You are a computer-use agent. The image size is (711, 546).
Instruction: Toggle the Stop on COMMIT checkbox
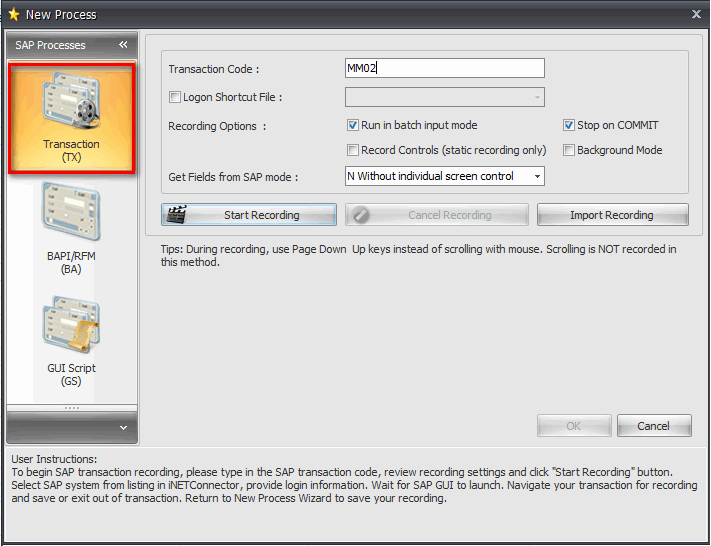(569, 126)
